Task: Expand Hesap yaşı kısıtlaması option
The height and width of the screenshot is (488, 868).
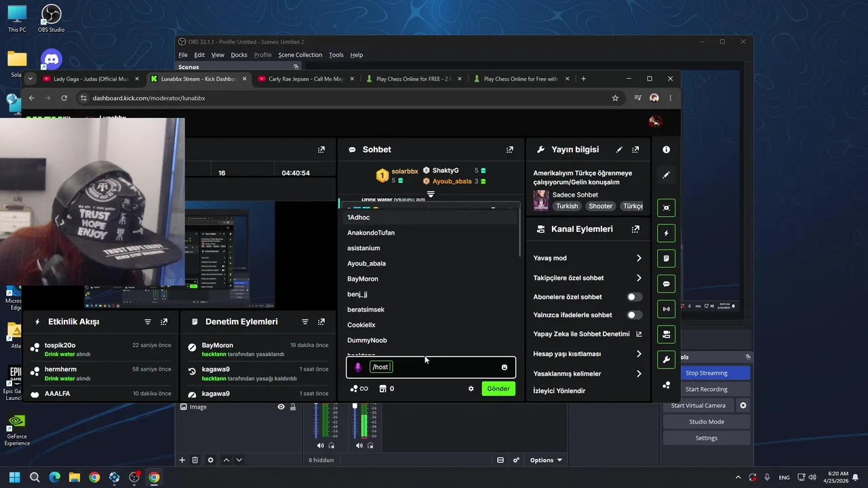Action: click(639, 354)
